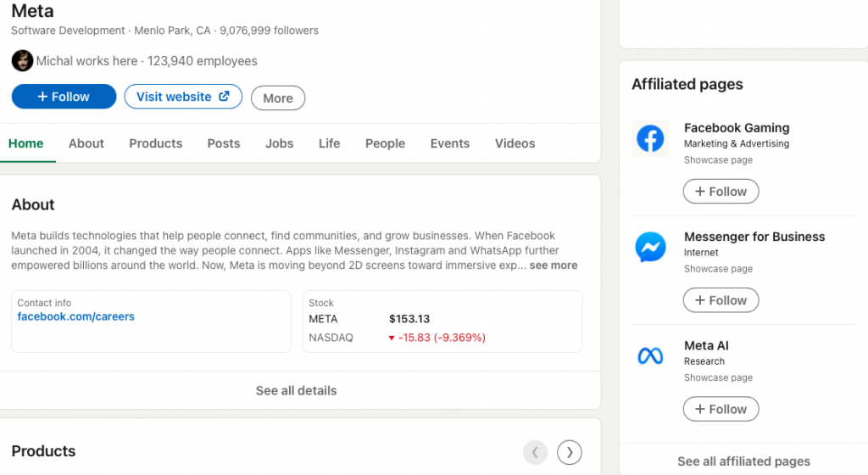Open the More options dropdown

278,98
